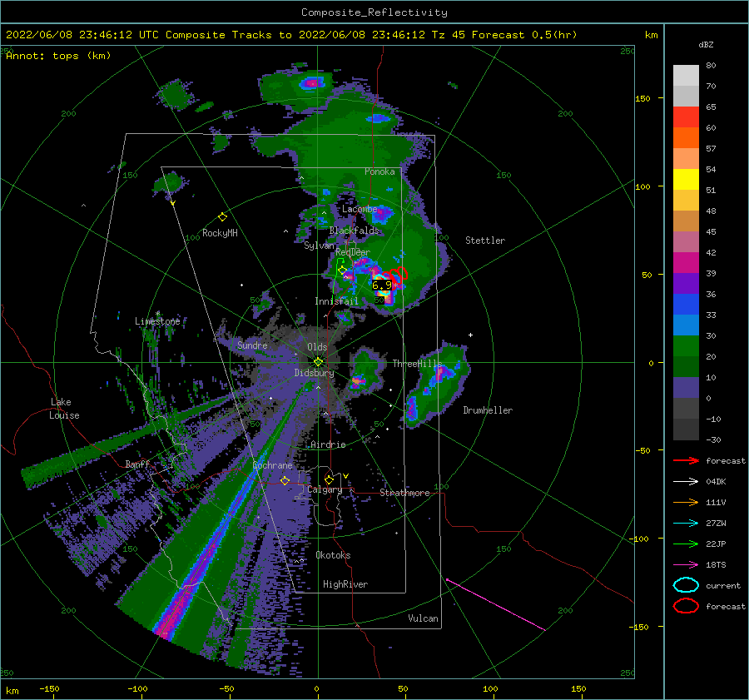The height and width of the screenshot is (700, 749).
Task: Select the white 04DK track arrow
Action: [686, 482]
